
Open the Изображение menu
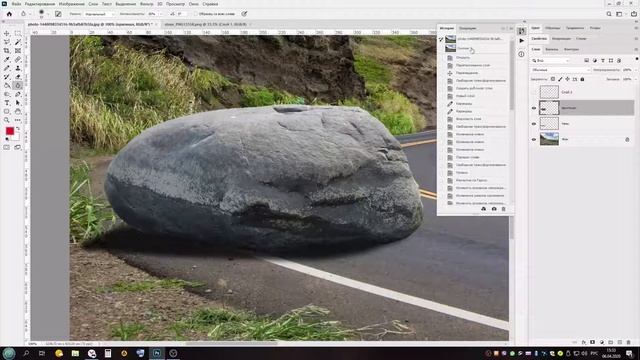pyautogui.click(x=72, y=4)
